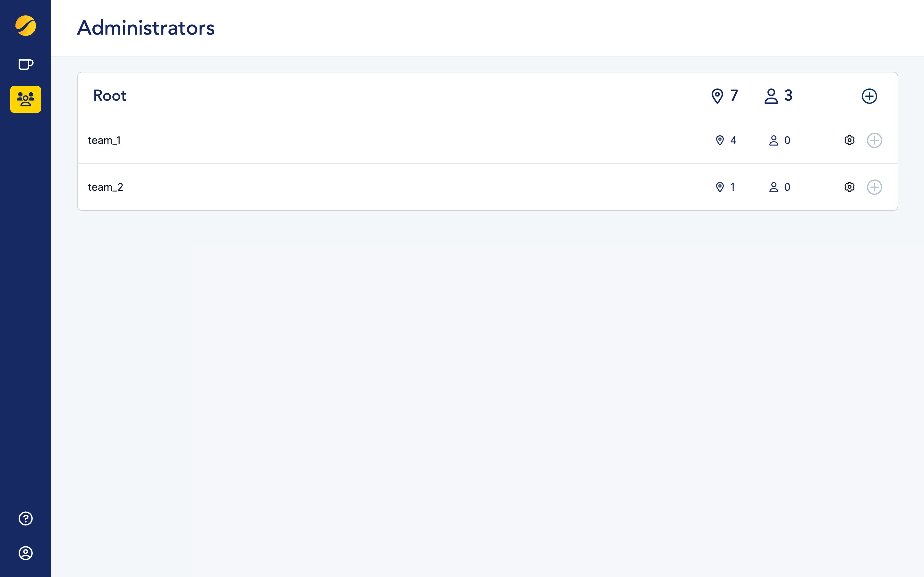This screenshot has height=577, width=924.
Task: Select the team_1 row name
Action: (104, 140)
